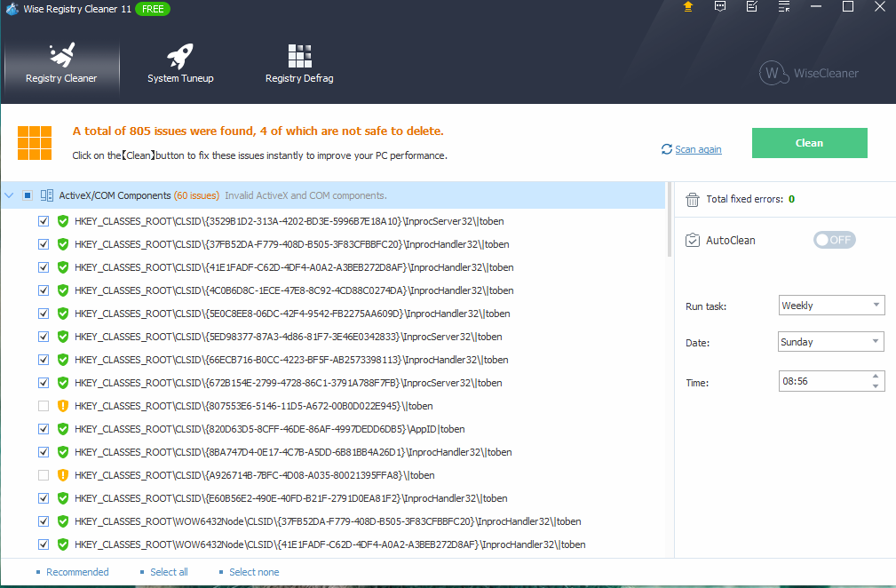The width and height of the screenshot is (896, 588).
Task: Open the Date Sunday dropdown
Action: [x=831, y=342]
